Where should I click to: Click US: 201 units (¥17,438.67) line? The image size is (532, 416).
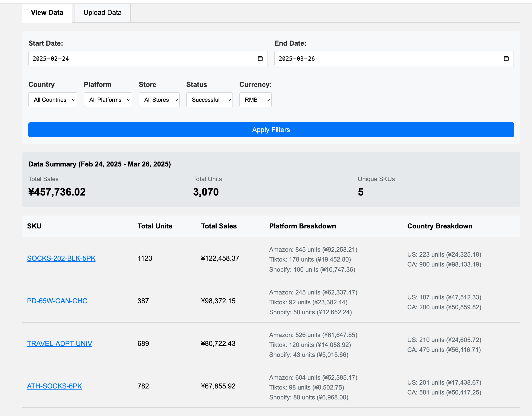click(444, 382)
